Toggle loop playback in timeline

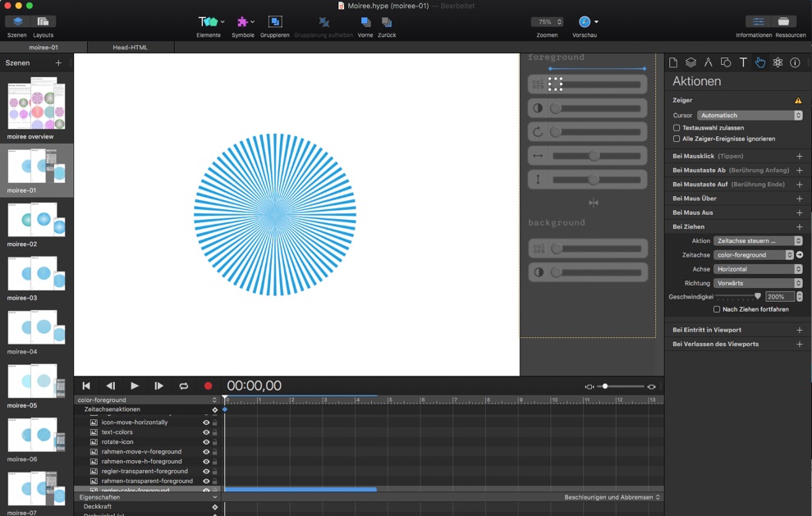[184, 386]
